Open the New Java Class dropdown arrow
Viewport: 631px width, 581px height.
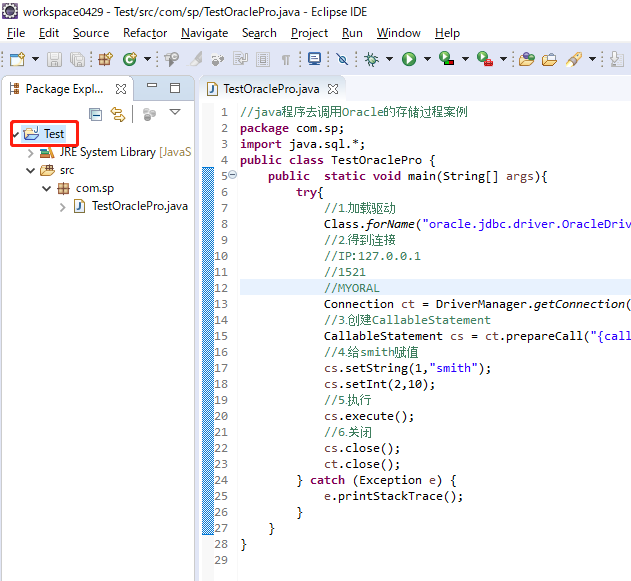click(148, 59)
